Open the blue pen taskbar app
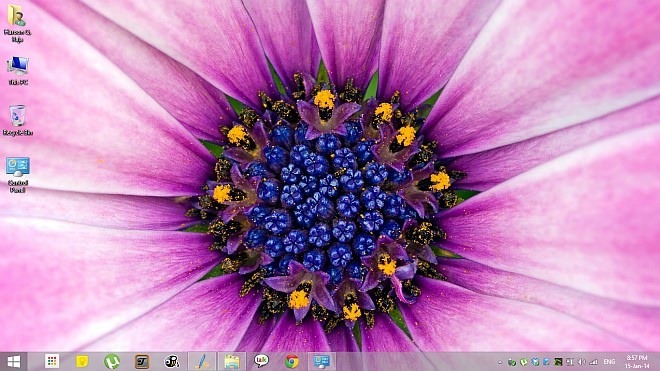This screenshot has height=371, width=660. click(x=202, y=361)
